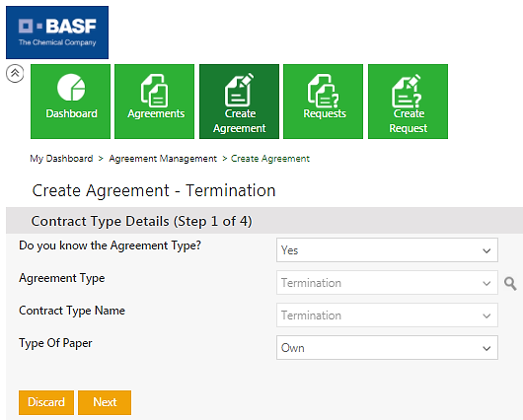
Task: Click the Contract Type Details step header
Action: tap(141, 221)
